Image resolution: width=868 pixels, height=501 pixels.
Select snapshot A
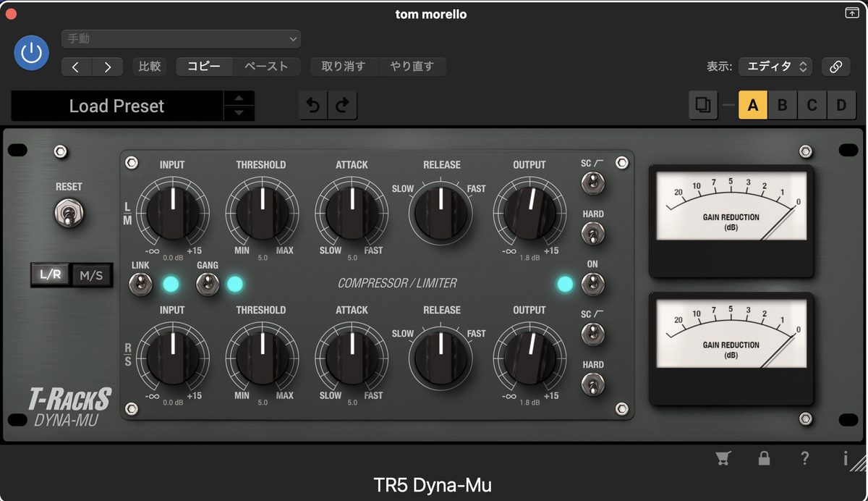pos(753,106)
